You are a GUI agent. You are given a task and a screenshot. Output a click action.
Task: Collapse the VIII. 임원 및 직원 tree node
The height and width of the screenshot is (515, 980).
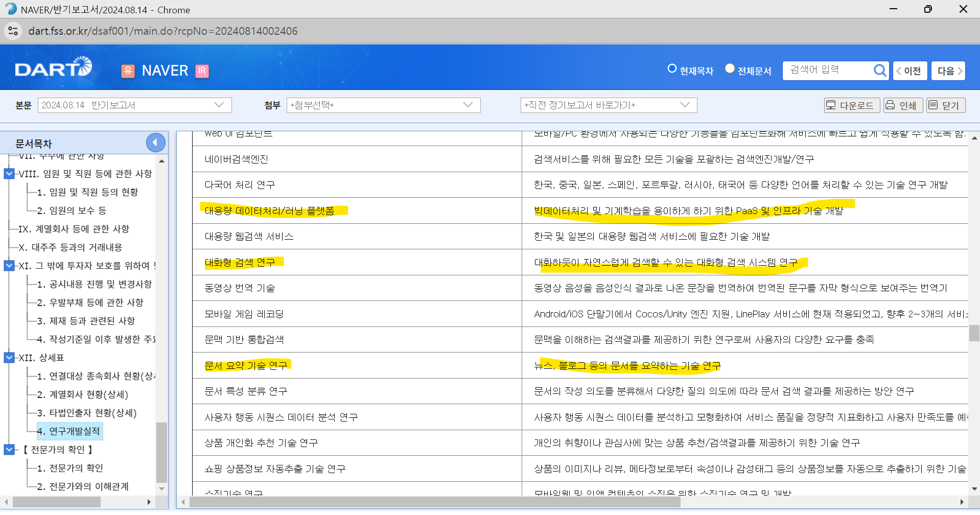[x=9, y=174]
